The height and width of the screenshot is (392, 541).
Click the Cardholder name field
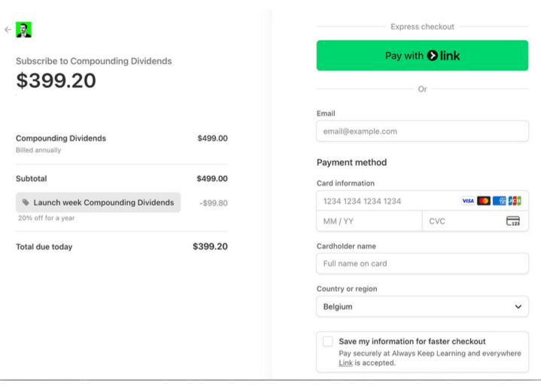click(422, 263)
